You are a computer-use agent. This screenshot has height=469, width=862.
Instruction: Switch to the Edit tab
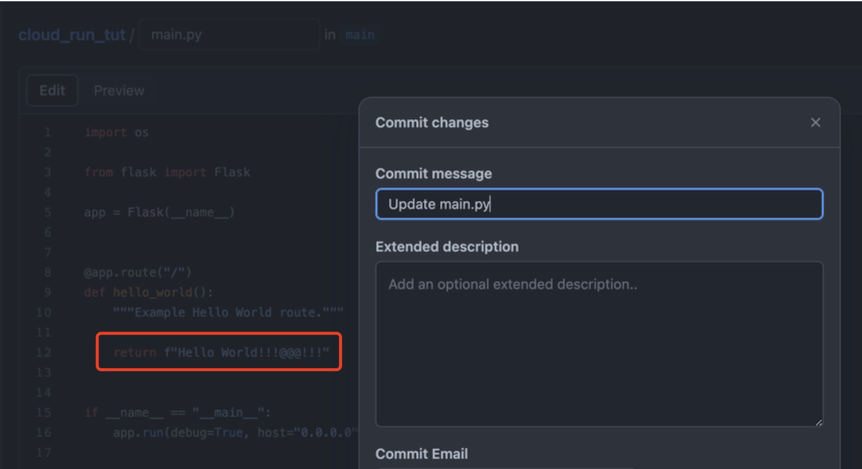pyautogui.click(x=52, y=90)
